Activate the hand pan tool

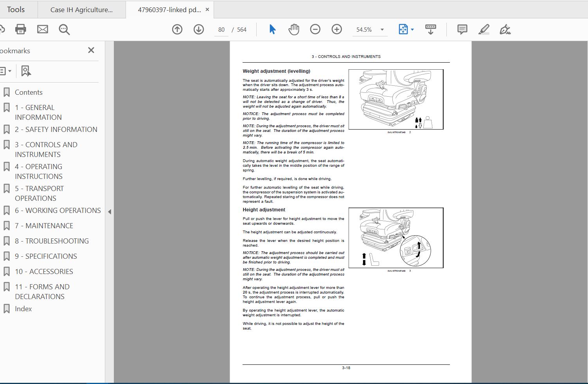(x=294, y=29)
